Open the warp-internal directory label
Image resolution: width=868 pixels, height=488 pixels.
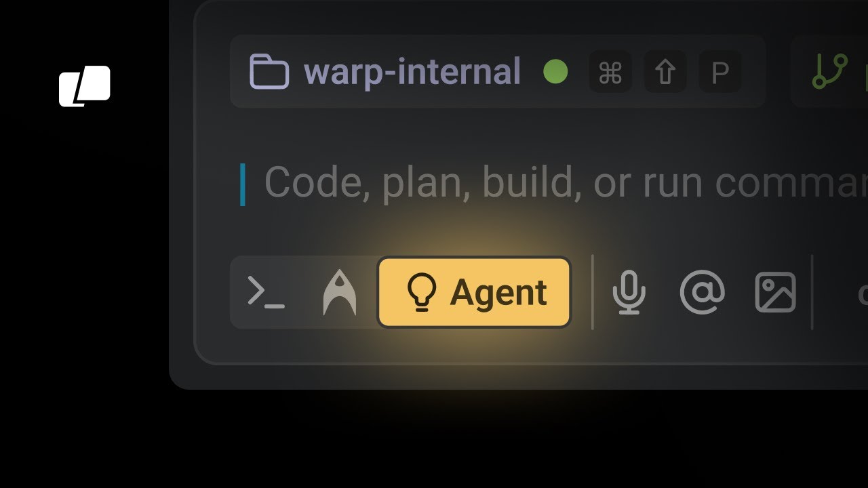click(x=412, y=72)
